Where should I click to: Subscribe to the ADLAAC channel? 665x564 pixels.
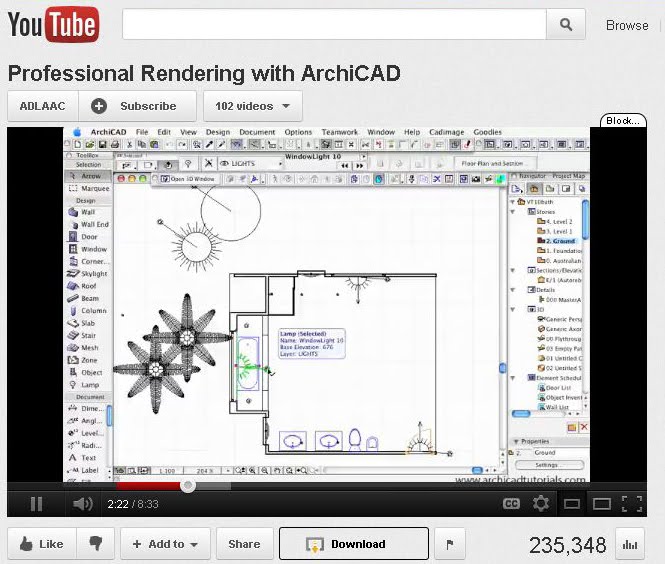click(x=138, y=106)
